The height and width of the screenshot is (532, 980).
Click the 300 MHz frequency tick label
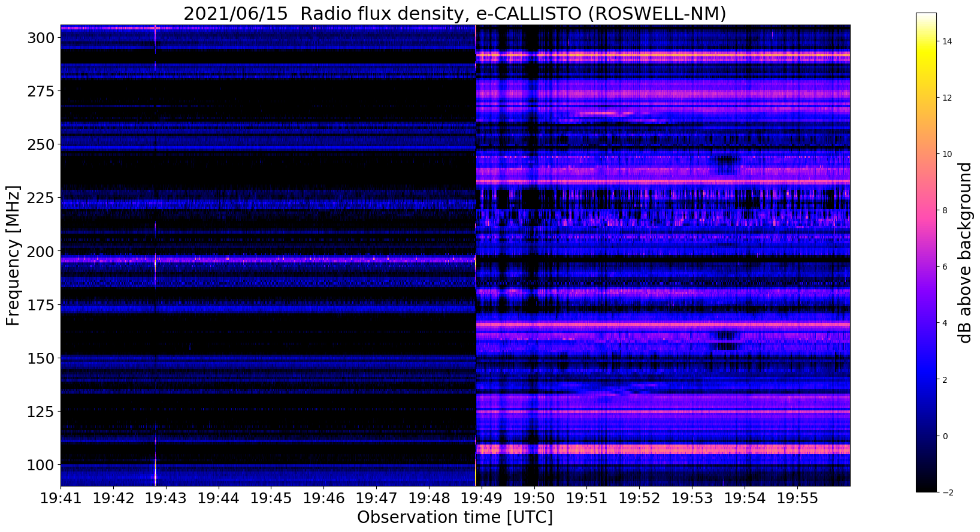tap(40, 38)
